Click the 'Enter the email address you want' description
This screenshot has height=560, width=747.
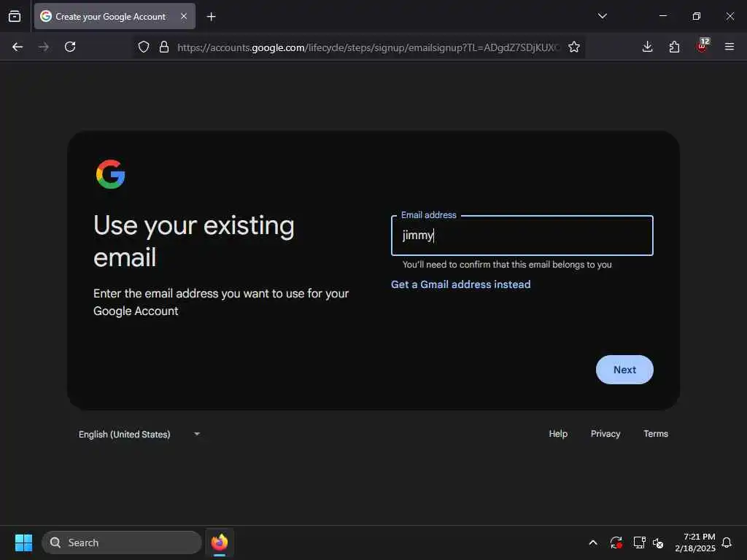click(x=221, y=302)
